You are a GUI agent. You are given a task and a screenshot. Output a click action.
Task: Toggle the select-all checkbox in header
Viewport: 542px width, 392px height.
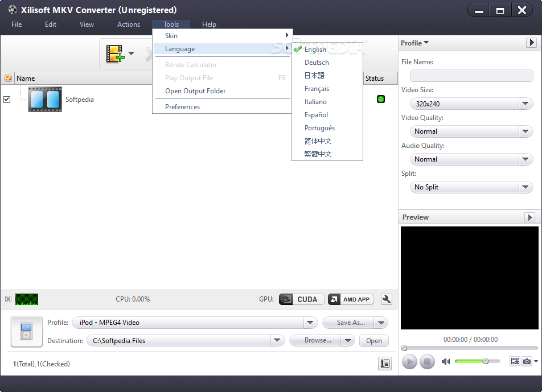9,78
